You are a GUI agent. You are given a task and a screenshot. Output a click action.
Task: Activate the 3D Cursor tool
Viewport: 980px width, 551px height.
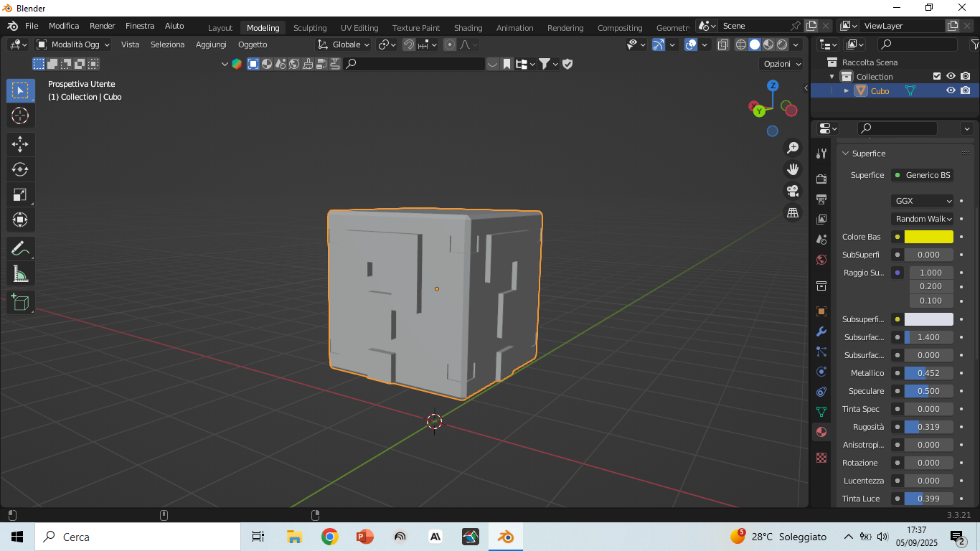click(x=20, y=116)
